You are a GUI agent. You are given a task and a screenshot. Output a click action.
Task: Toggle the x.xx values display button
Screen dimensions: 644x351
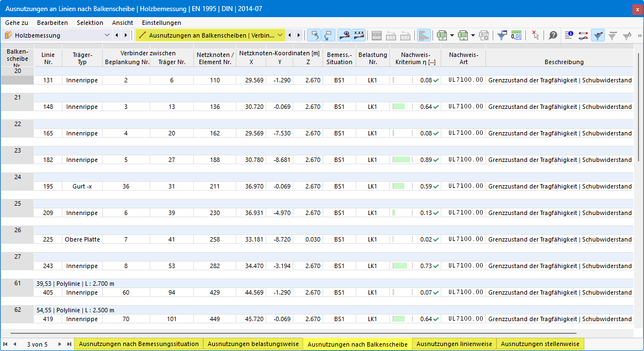point(358,35)
